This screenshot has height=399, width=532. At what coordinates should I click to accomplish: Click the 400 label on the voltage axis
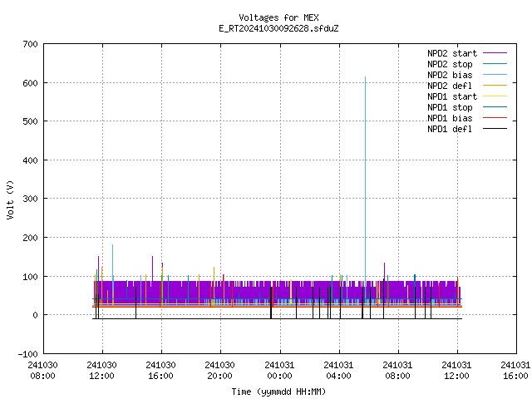point(30,160)
